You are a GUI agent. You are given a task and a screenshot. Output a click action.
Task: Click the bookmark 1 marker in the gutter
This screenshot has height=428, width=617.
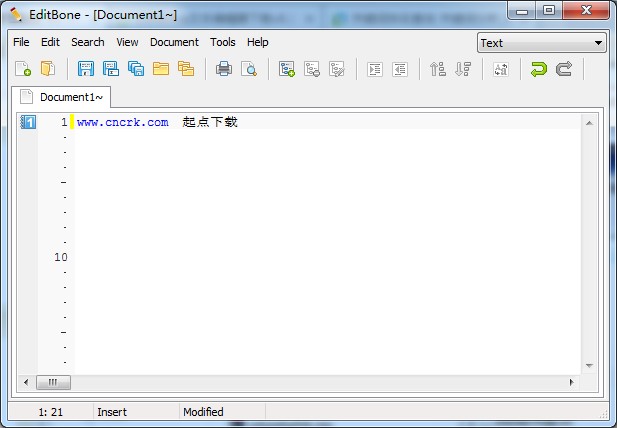tap(28, 122)
